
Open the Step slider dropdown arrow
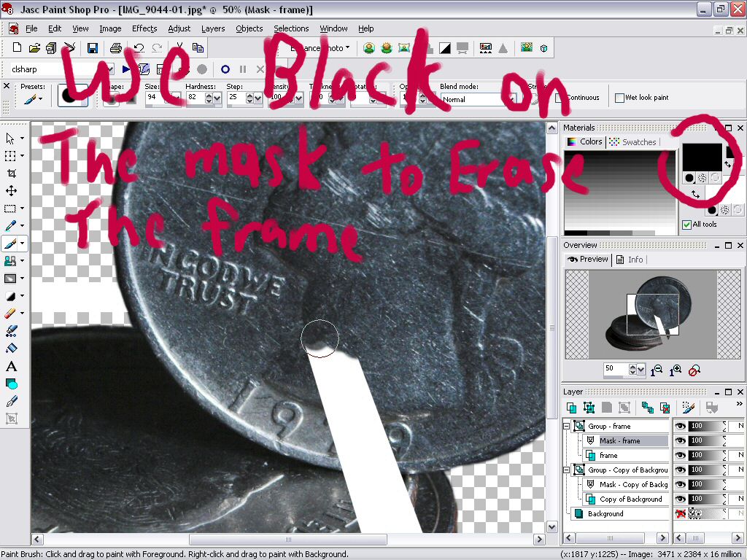pos(258,98)
